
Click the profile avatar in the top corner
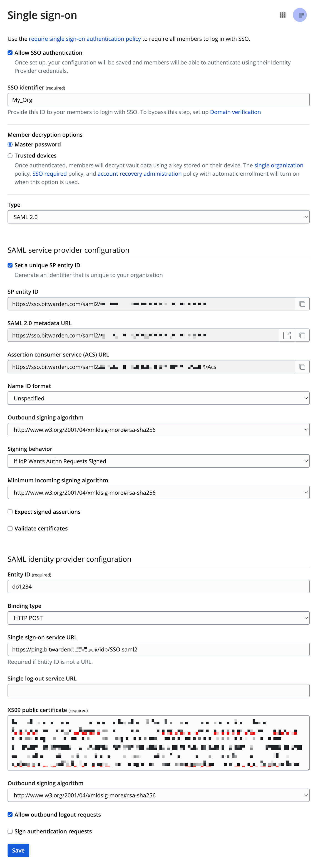click(x=300, y=15)
